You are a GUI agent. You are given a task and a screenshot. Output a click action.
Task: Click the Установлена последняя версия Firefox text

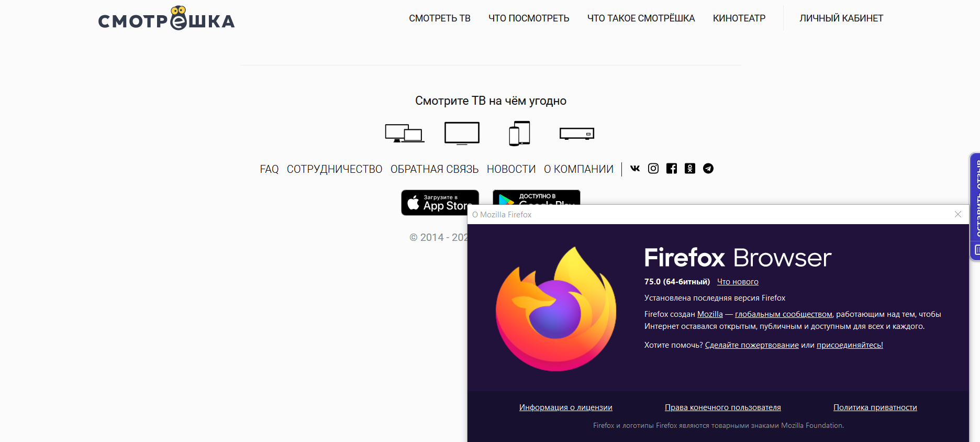(715, 298)
